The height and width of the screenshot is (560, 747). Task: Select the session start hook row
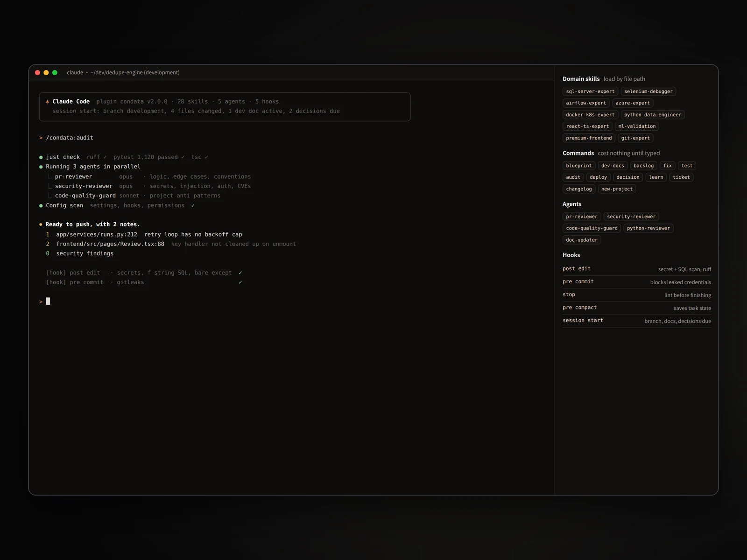coord(637,321)
